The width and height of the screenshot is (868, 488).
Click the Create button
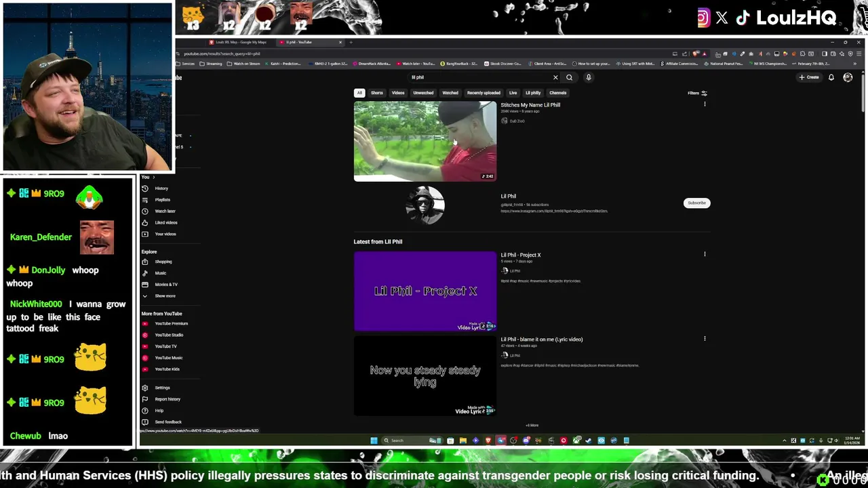[x=809, y=77]
